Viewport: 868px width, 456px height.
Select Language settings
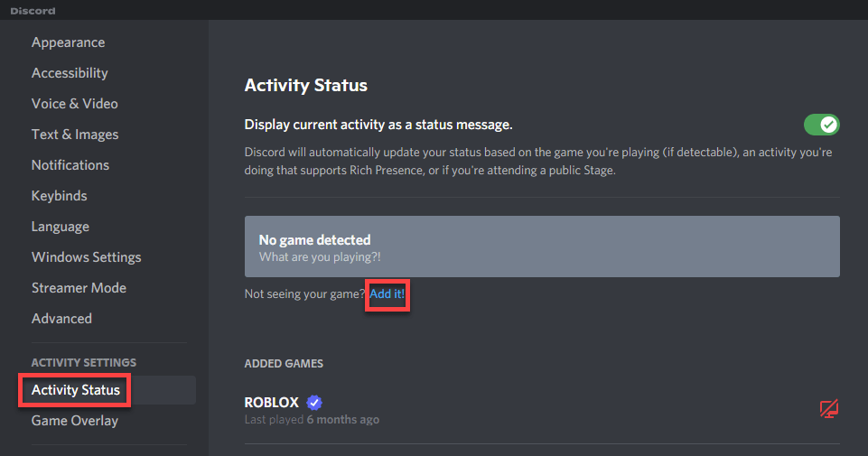61,227
